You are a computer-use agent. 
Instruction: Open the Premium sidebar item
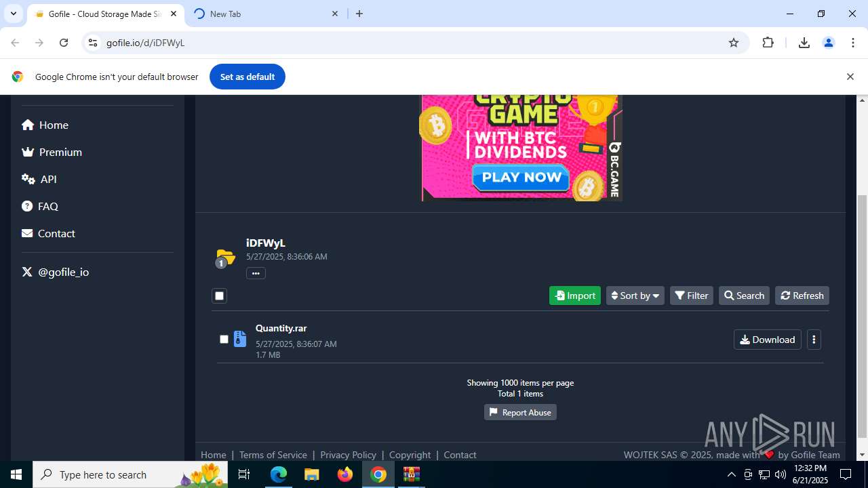pos(52,152)
